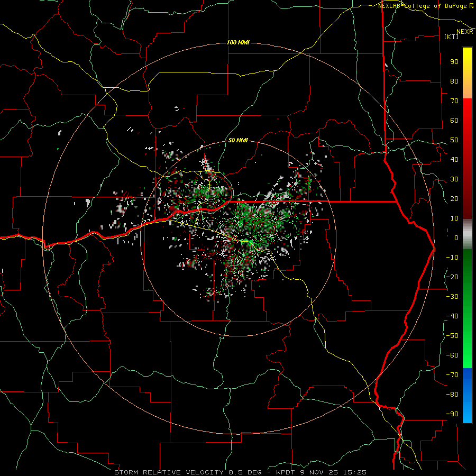Click the 10 value on the velocity scale
This screenshot has height=476, width=476.
pyautogui.click(x=454, y=218)
